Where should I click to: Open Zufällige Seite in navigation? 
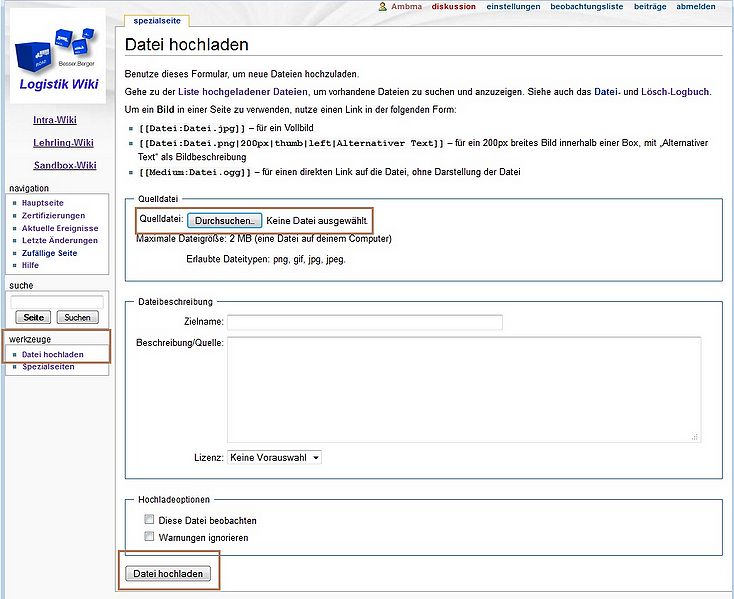pos(49,253)
